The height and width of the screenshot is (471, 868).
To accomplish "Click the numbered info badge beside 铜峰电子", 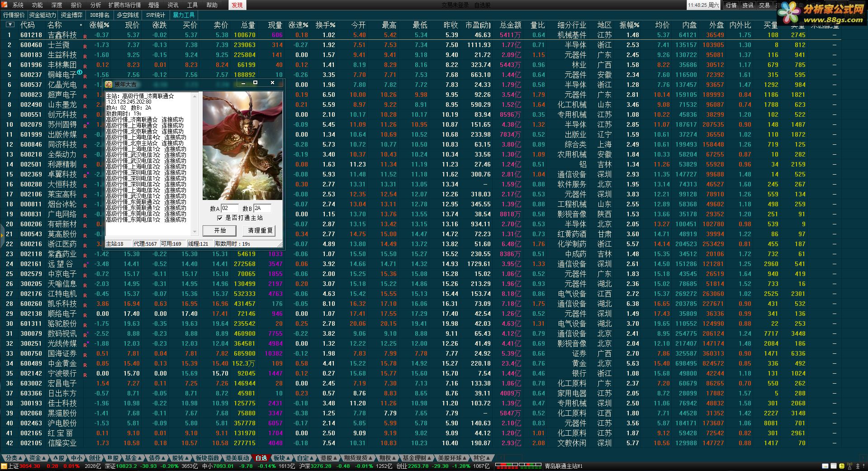I will pos(80,72).
